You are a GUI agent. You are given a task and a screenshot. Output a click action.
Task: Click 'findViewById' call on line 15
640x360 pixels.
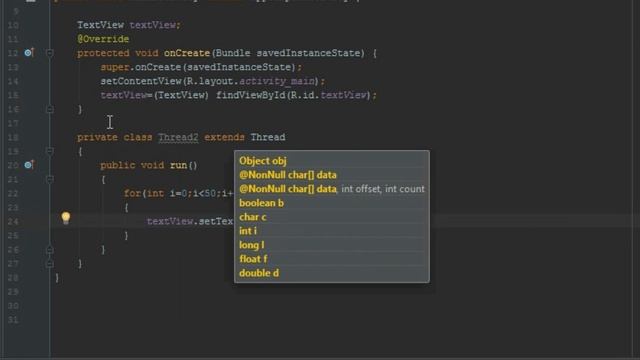250,95
